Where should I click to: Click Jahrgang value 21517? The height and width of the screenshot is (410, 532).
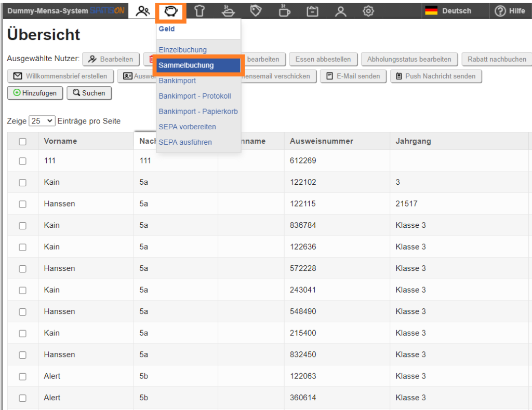tap(406, 203)
